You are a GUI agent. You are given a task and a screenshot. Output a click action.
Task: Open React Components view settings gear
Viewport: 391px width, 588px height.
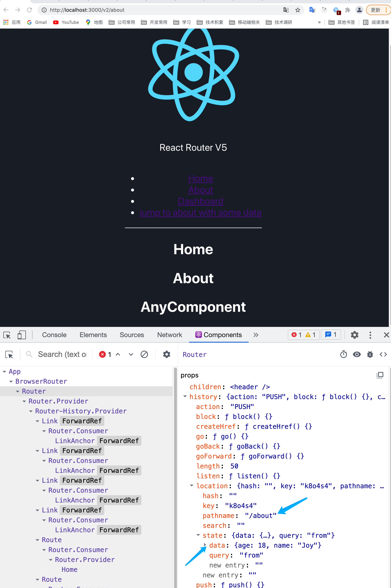(x=166, y=354)
